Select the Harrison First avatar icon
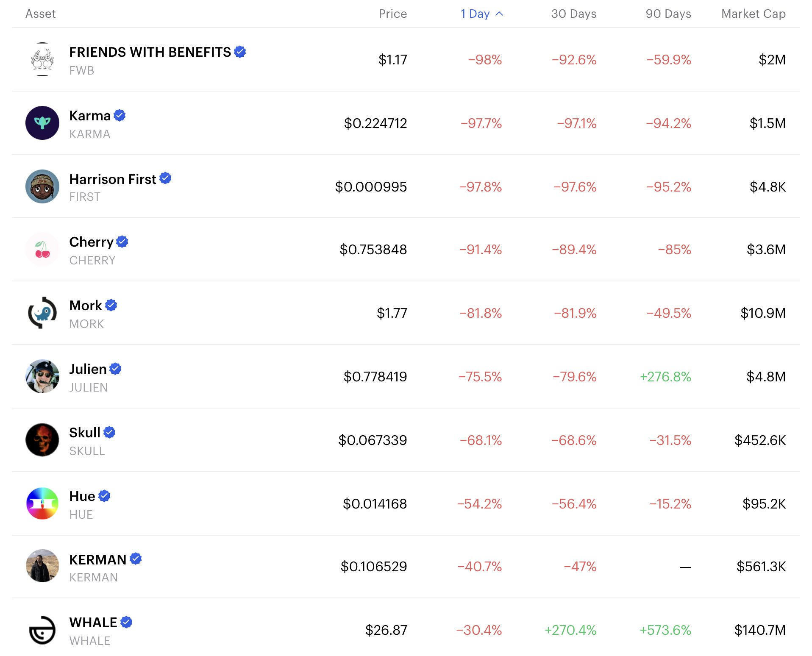 click(42, 186)
